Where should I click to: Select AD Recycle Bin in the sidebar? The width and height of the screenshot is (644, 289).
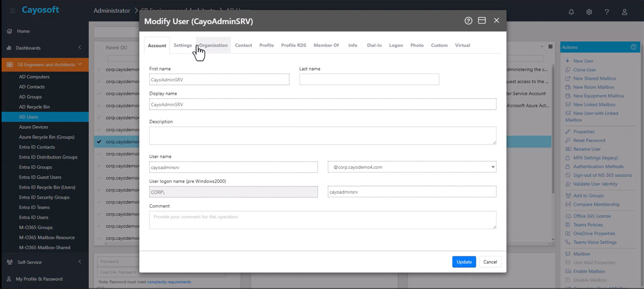pyautogui.click(x=35, y=107)
